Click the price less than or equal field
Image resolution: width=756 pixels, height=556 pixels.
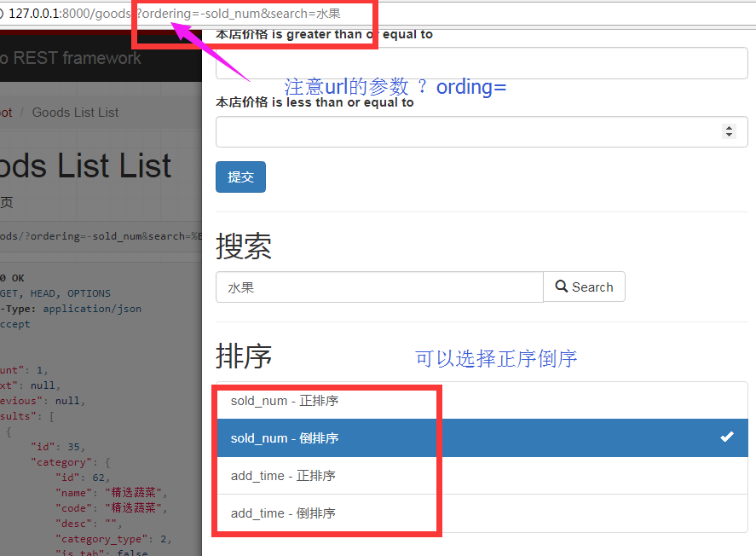tap(465, 132)
